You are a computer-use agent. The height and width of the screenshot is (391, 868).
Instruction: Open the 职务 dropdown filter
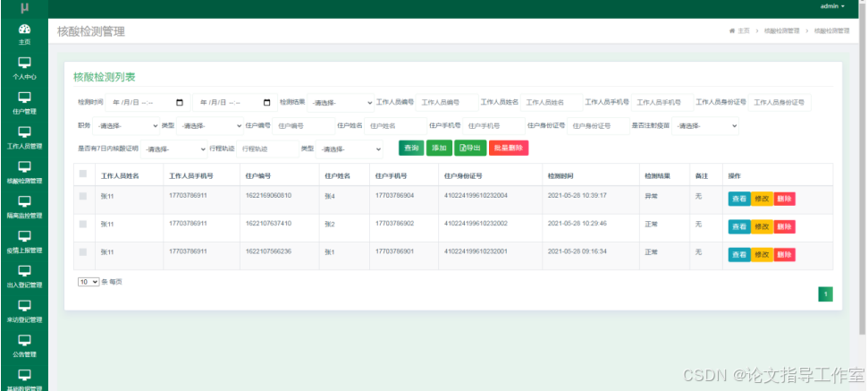click(126, 126)
